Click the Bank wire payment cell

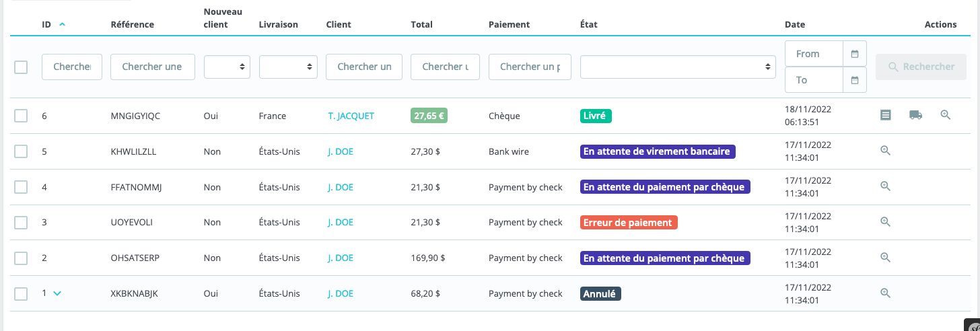pyautogui.click(x=509, y=151)
